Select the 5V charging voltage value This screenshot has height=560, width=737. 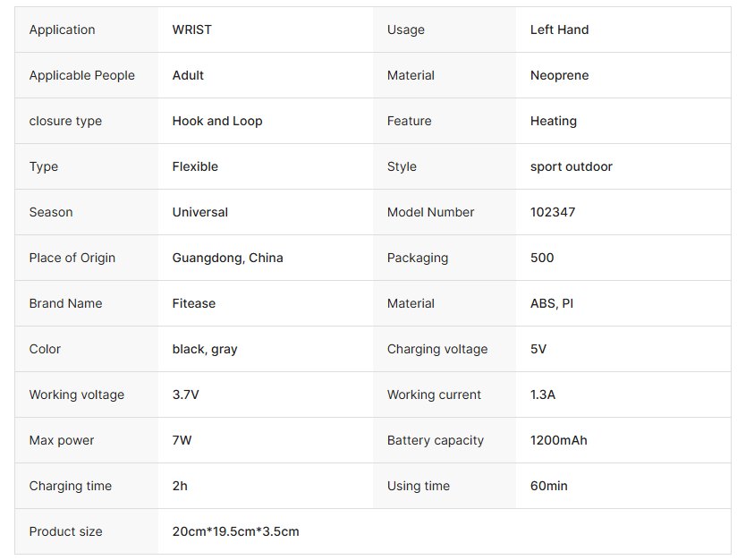click(x=538, y=349)
